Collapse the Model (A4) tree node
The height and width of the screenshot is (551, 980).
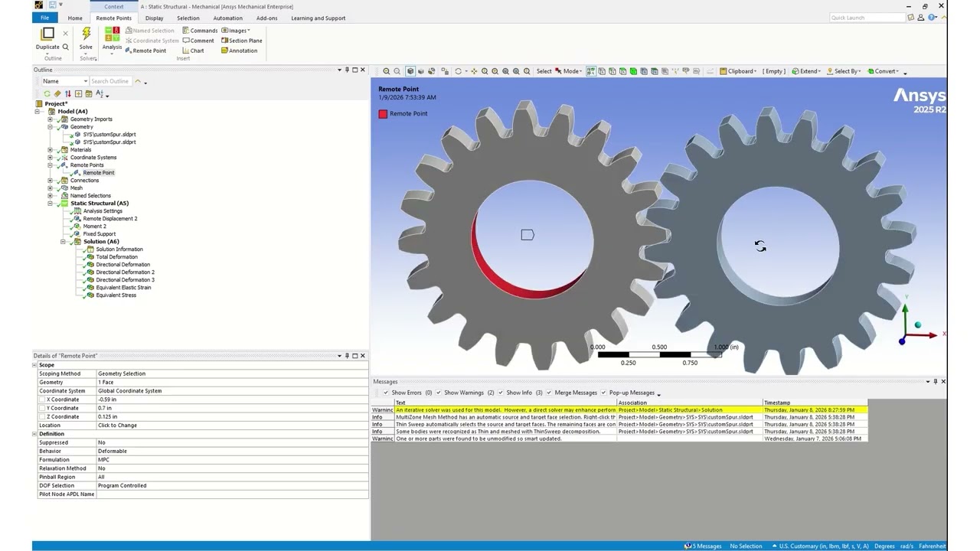tap(37, 112)
